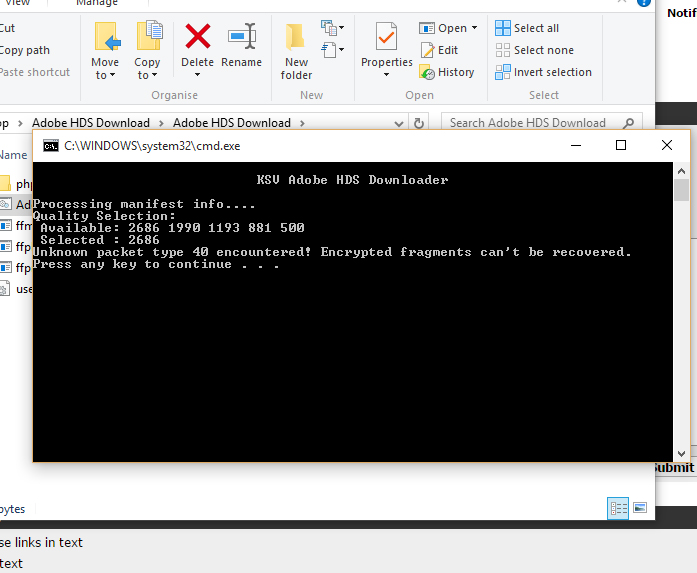Minimize the cmd.exe window
Image resolution: width=697 pixels, height=573 pixels.
coord(576,145)
